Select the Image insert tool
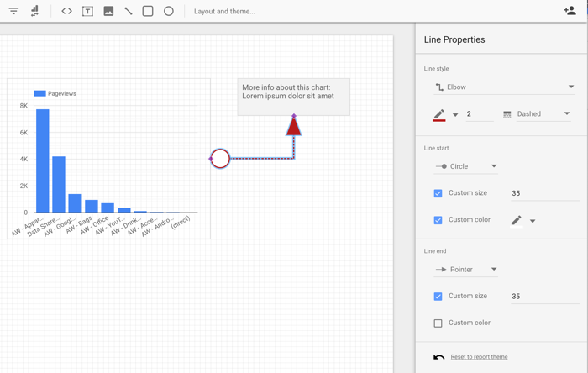The width and height of the screenshot is (588, 373). point(108,11)
